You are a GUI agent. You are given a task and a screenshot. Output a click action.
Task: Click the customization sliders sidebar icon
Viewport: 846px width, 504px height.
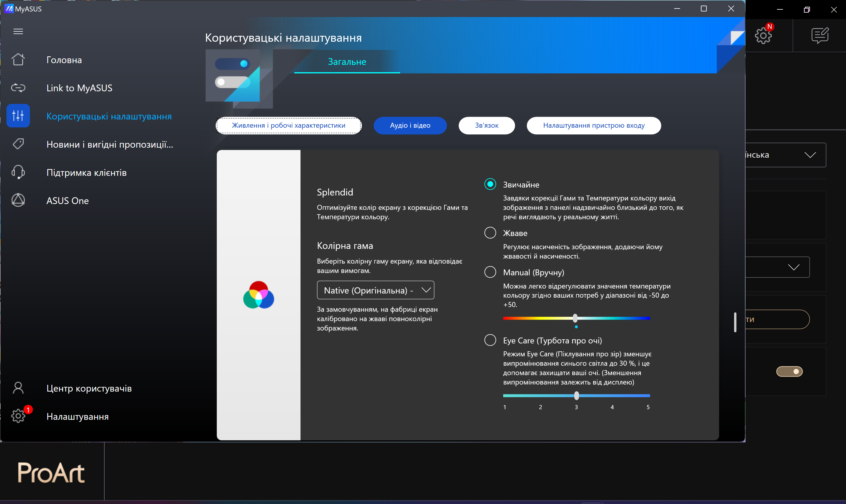click(x=18, y=116)
